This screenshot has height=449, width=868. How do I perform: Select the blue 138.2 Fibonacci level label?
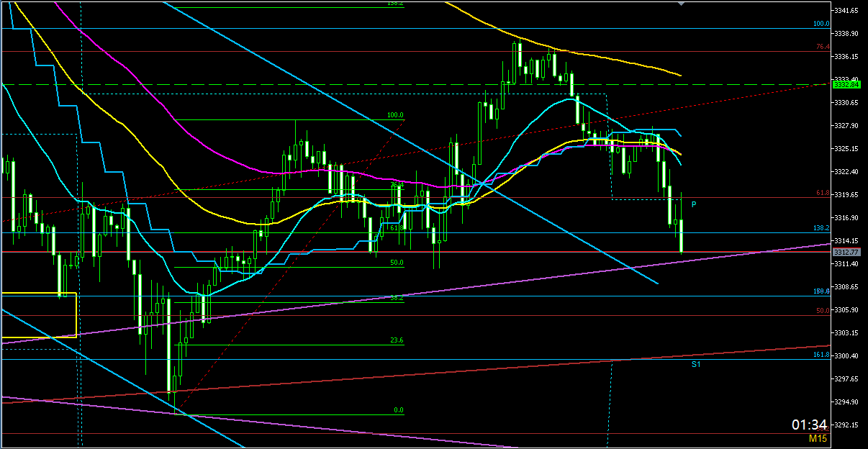821,228
